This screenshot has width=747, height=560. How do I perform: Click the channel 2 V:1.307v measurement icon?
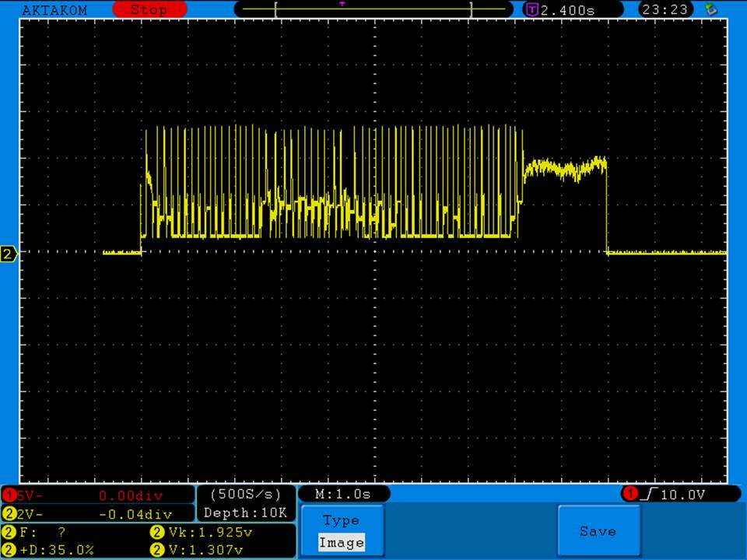[x=155, y=550]
